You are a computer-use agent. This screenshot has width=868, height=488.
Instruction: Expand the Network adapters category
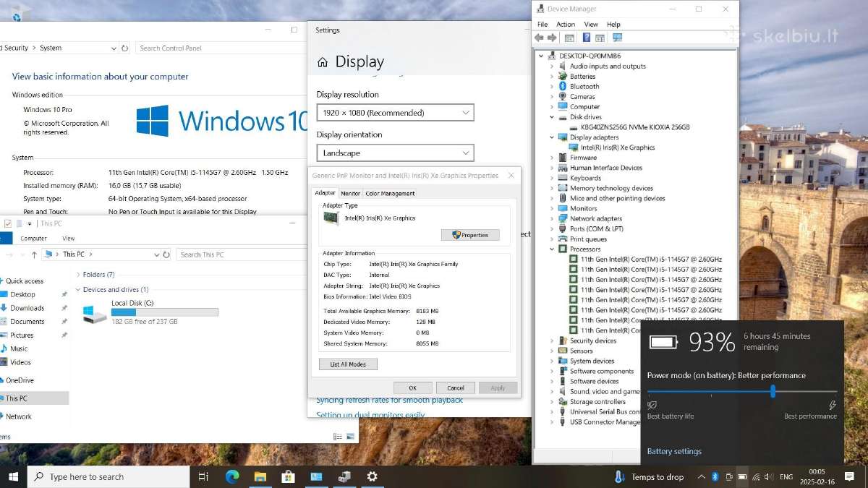click(551, 218)
